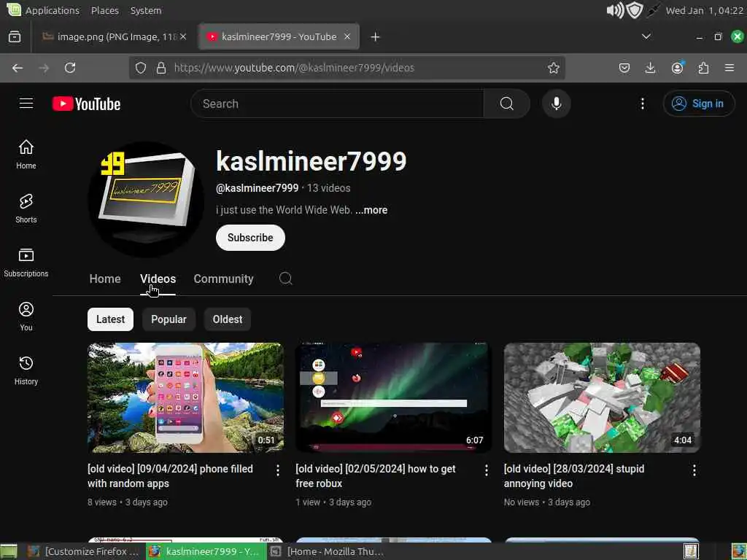
Task: Open History from the sidebar
Action: pos(26,370)
